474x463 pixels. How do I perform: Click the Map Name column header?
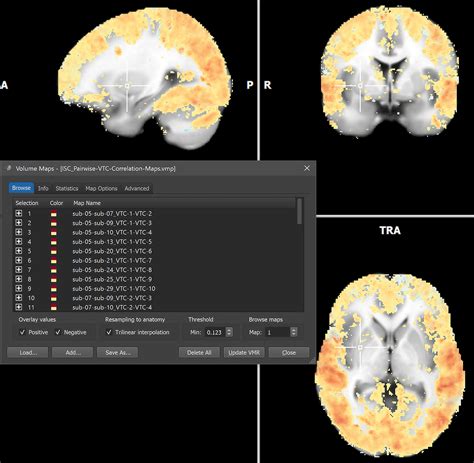tap(87, 203)
